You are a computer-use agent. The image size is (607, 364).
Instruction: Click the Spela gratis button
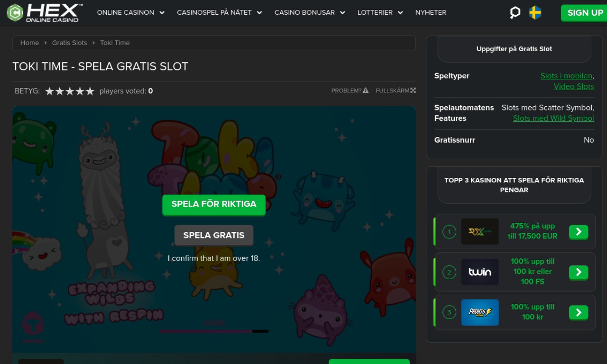click(x=214, y=235)
